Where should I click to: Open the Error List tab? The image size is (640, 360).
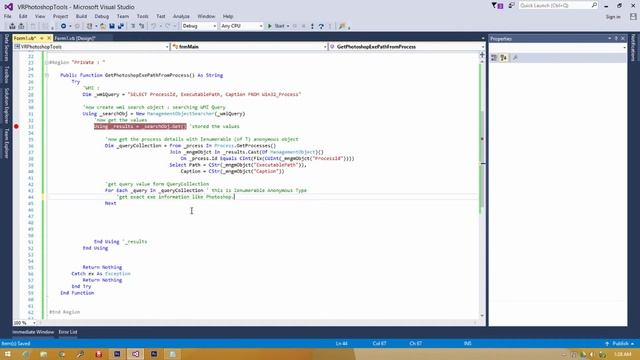(68, 332)
